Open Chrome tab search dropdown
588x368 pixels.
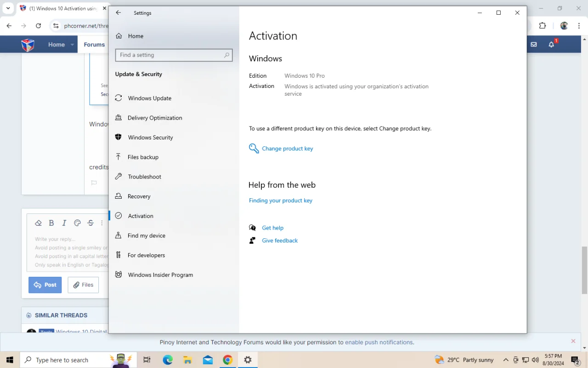click(x=8, y=8)
